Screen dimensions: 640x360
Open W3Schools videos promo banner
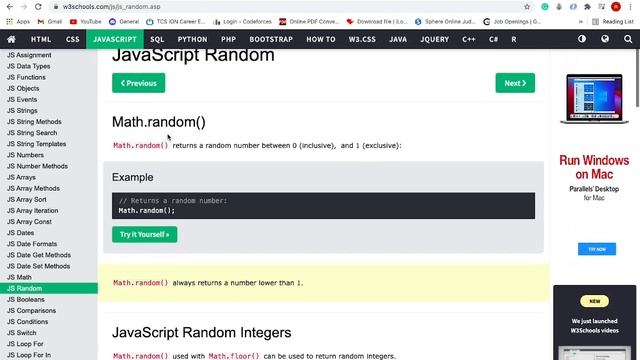[x=594, y=322]
